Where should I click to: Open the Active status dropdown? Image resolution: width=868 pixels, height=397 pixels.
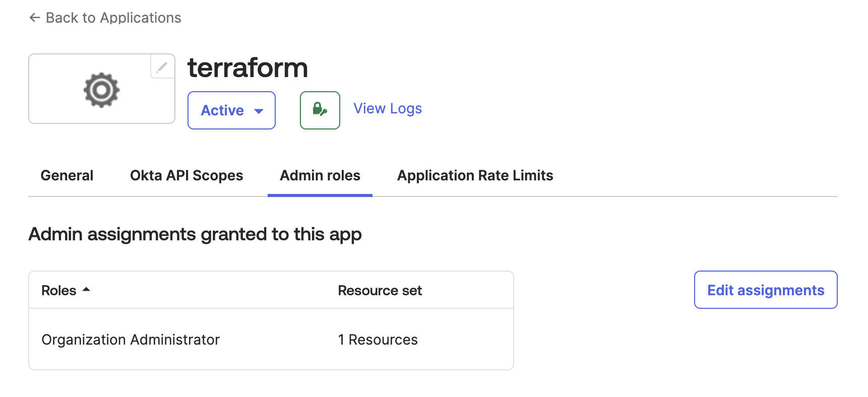[231, 110]
